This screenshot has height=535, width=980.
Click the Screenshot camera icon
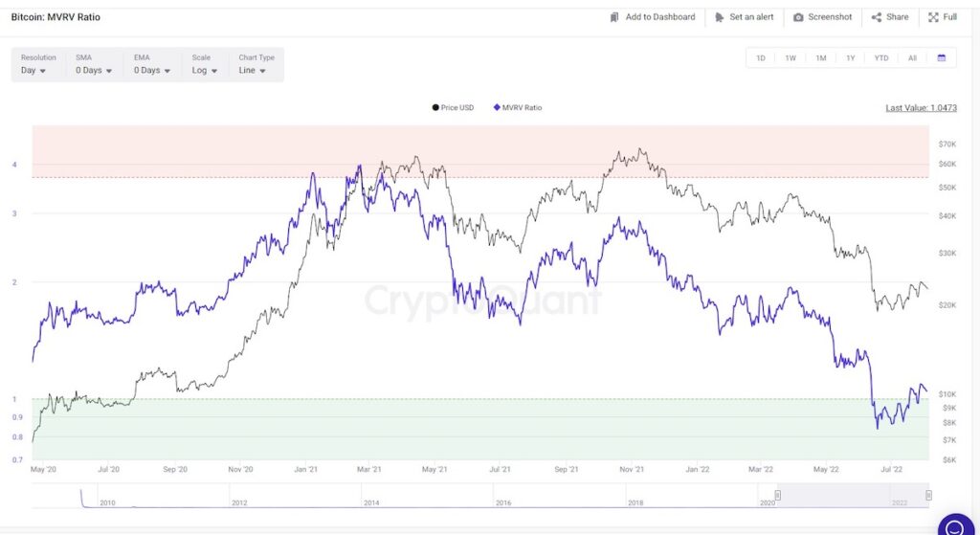[x=798, y=17]
